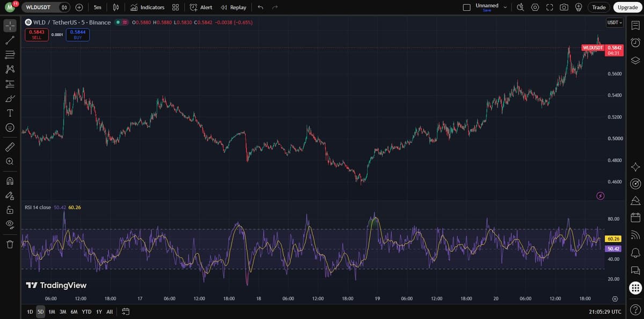Open the watchlist panel in right sidebar

pyautogui.click(x=635, y=25)
